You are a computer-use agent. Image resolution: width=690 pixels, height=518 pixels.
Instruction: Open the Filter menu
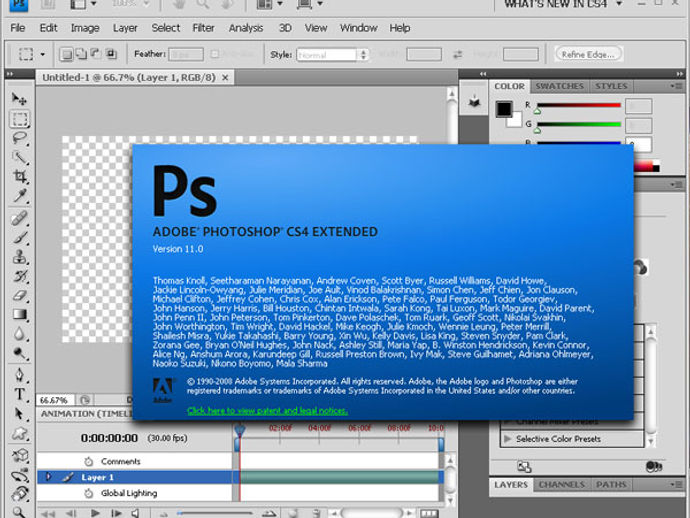(203, 28)
